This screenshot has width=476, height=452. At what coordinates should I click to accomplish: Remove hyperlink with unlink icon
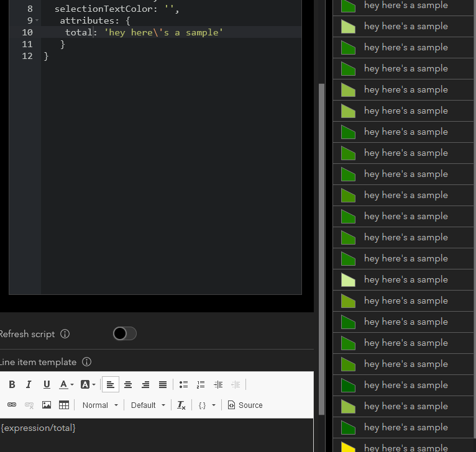coord(29,405)
